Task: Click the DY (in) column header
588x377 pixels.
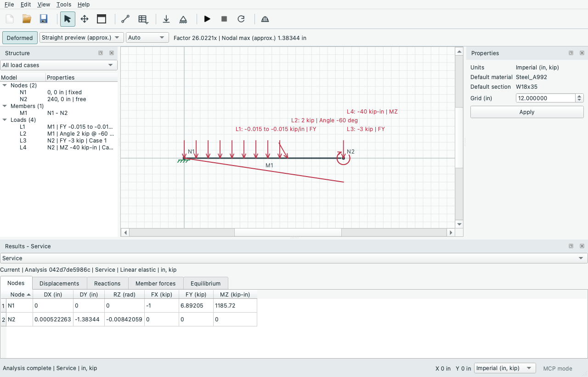Action: click(89, 295)
